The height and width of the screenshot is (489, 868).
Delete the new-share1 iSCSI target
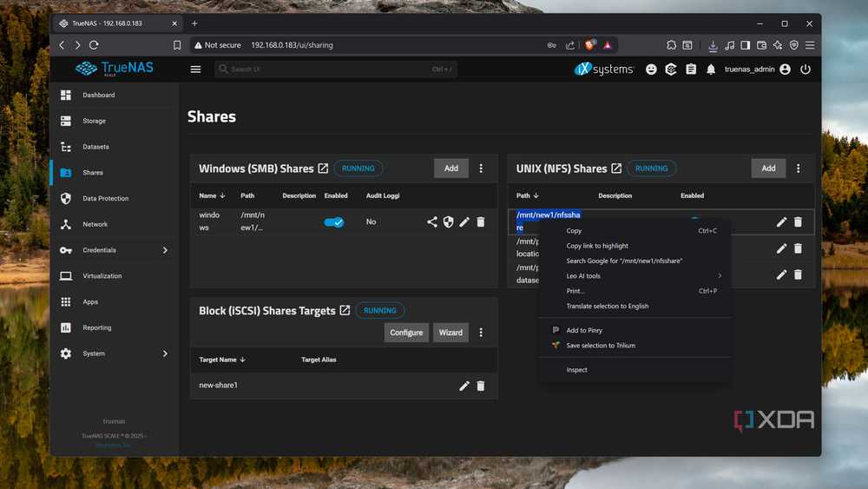click(x=481, y=386)
